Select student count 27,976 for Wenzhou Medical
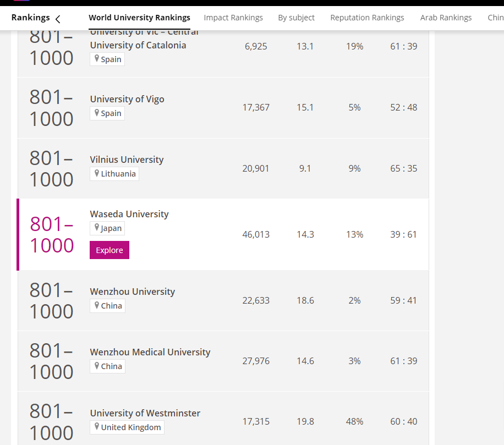Viewport: 504px width, 445px height. (x=256, y=361)
